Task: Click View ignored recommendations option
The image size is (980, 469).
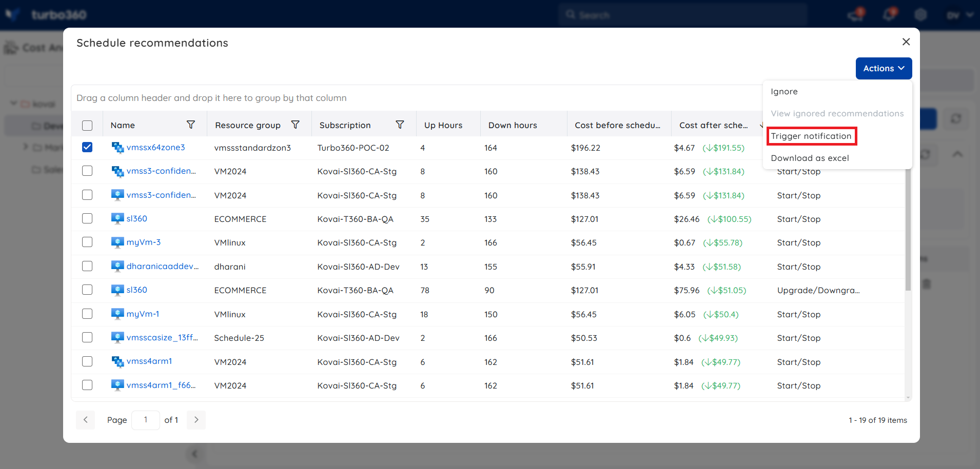Action: 837,113
